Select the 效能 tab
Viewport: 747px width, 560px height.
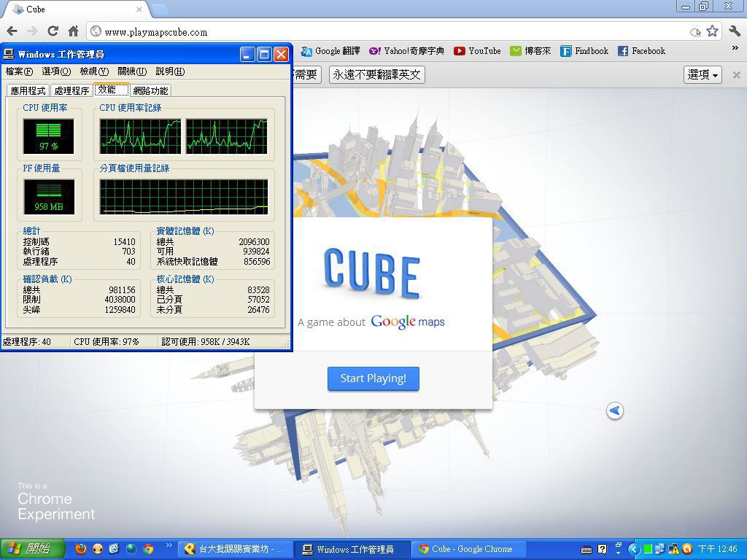click(112, 90)
